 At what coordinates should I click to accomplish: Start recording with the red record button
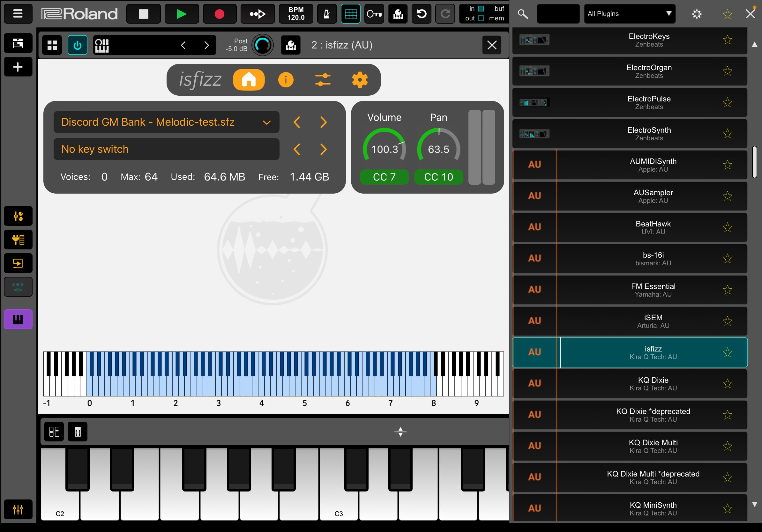tap(219, 14)
